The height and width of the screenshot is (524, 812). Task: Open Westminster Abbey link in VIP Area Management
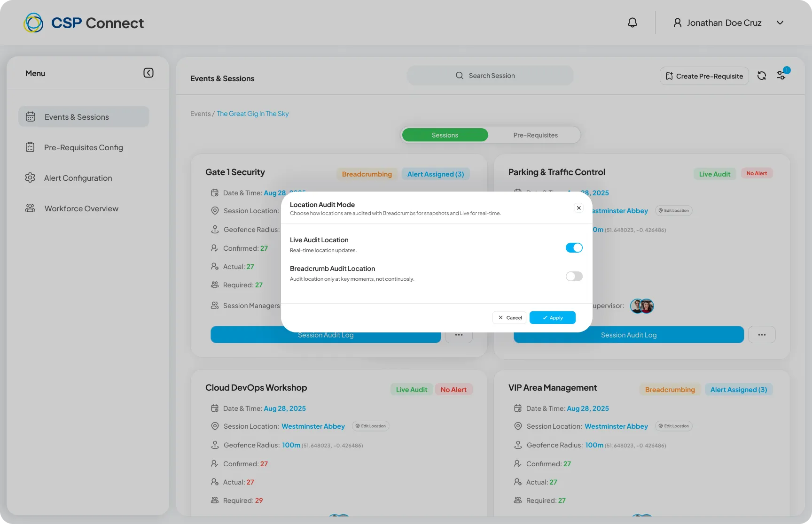[x=617, y=426]
